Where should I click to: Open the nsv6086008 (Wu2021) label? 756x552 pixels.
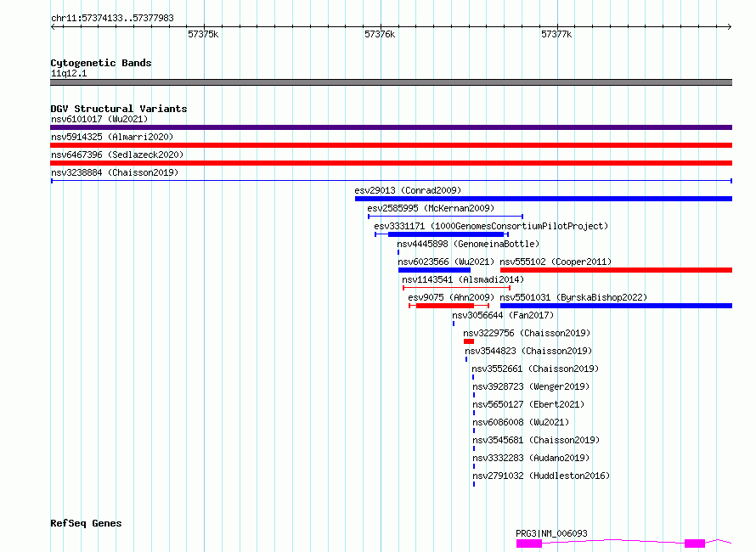point(521,422)
